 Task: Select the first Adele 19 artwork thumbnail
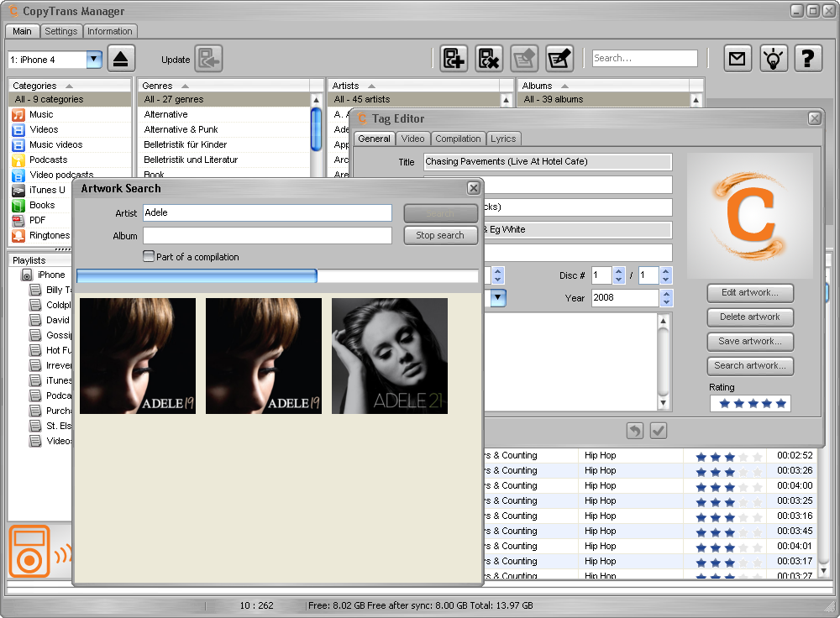click(x=138, y=356)
